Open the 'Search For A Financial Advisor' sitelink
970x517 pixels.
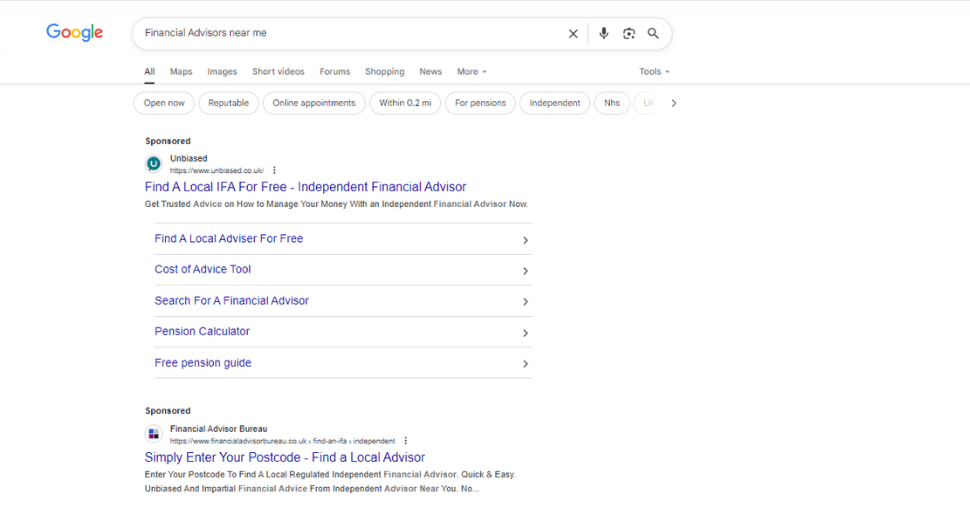[x=231, y=301]
